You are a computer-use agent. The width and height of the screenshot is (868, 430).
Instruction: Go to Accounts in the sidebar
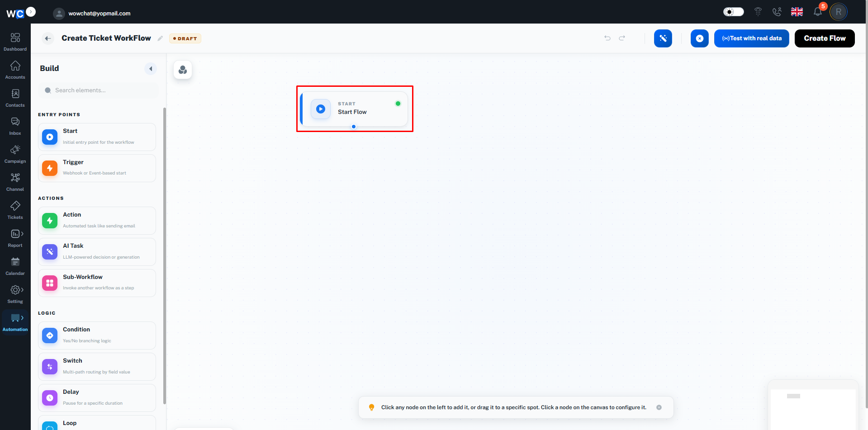15,70
